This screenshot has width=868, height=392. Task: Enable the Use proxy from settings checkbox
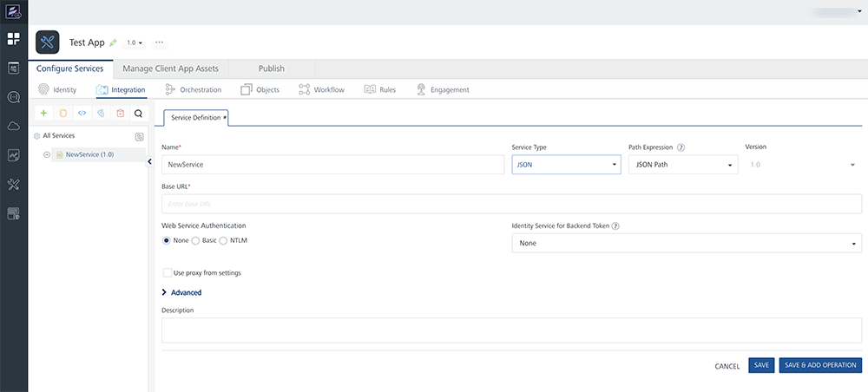(168, 273)
